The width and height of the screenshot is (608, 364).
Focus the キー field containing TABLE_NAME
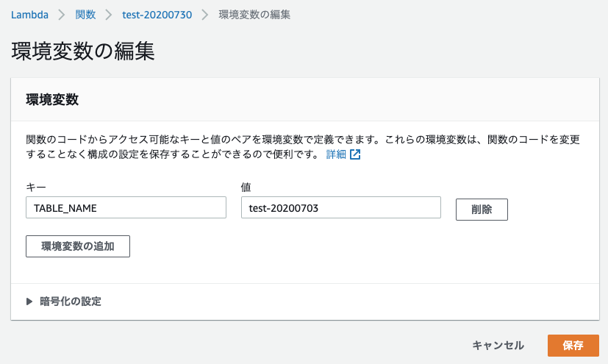click(126, 207)
